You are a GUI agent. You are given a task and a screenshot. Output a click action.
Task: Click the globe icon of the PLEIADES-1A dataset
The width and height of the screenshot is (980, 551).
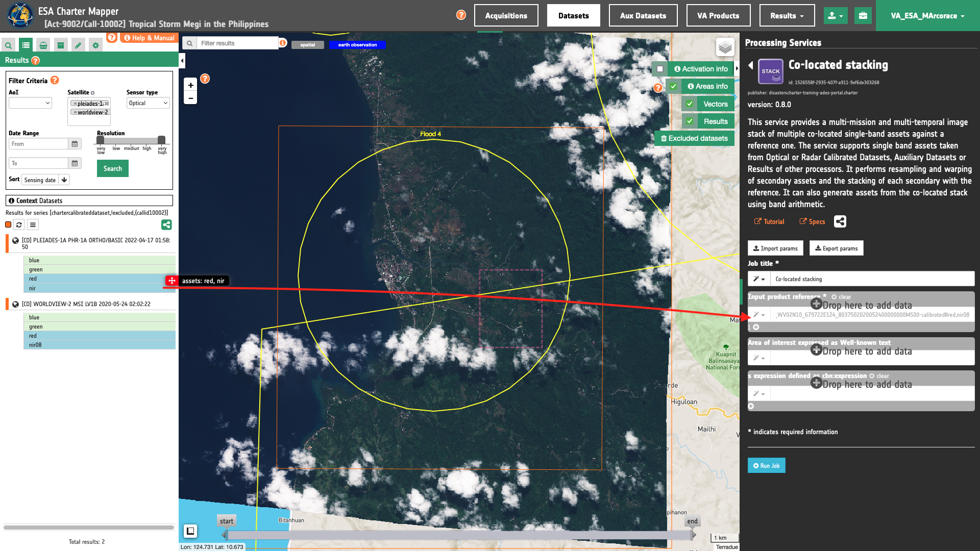[x=15, y=241]
